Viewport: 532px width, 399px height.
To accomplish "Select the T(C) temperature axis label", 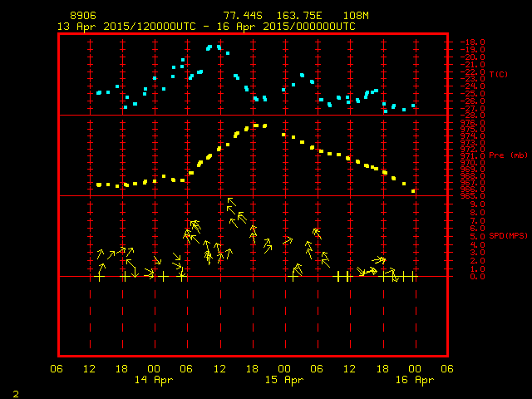I will [499, 74].
